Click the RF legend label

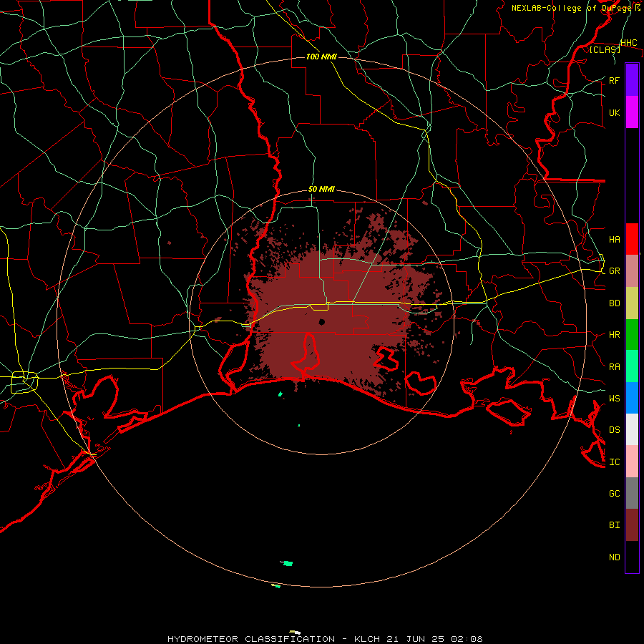point(614,80)
